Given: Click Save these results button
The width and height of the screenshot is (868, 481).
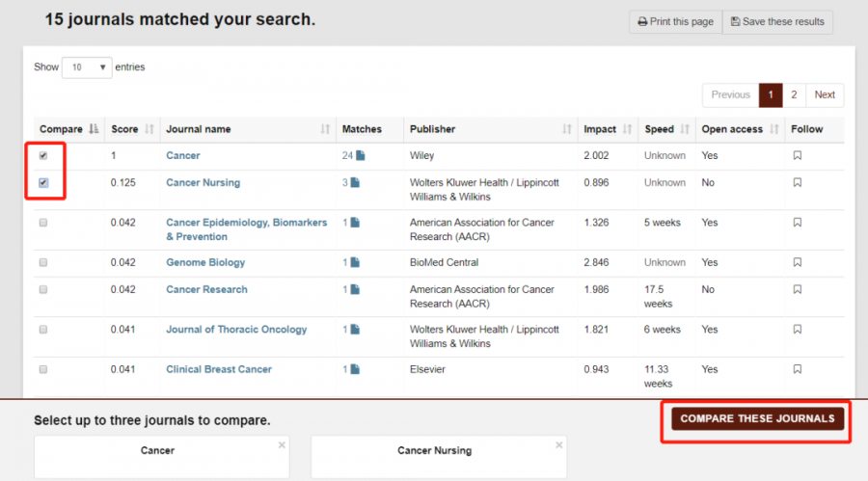Looking at the screenshot, I should [777, 22].
